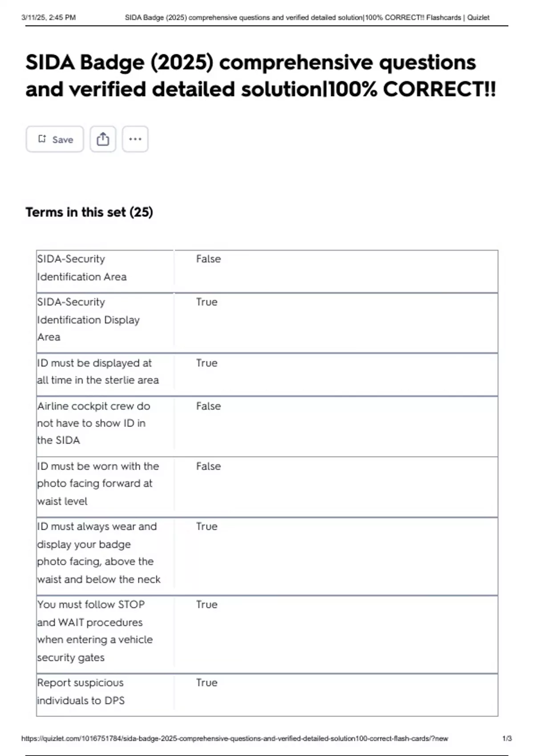Click the 'Terms in this set (25)' heading

tap(89, 212)
